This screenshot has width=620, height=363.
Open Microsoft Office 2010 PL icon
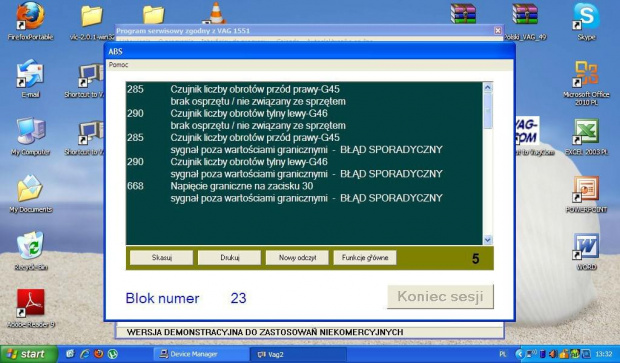click(x=586, y=83)
